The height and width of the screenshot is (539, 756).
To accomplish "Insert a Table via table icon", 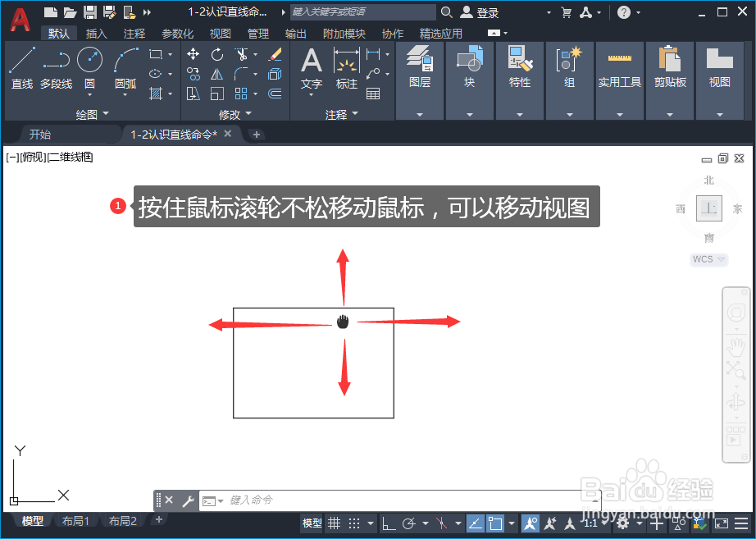I will [373, 94].
